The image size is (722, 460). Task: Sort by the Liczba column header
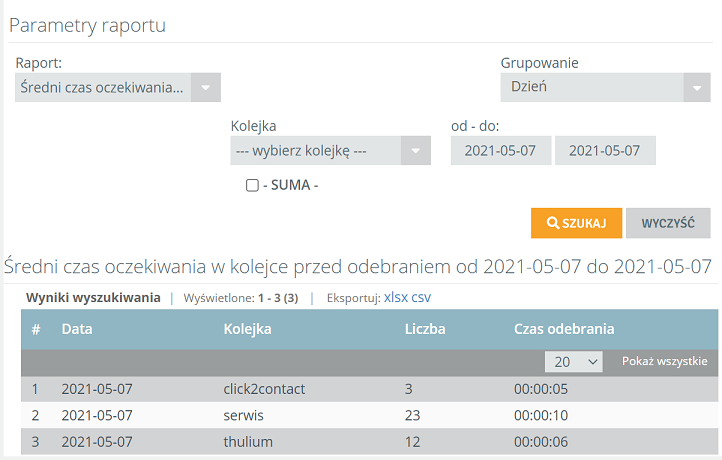tap(425, 329)
